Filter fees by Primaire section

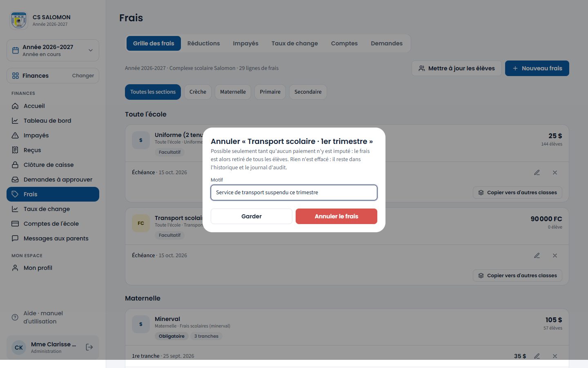270,92
